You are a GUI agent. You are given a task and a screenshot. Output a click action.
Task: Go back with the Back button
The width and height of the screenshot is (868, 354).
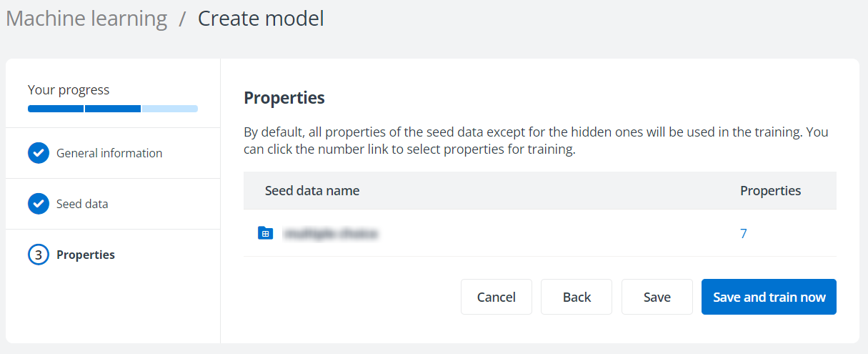pyautogui.click(x=577, y=297)
